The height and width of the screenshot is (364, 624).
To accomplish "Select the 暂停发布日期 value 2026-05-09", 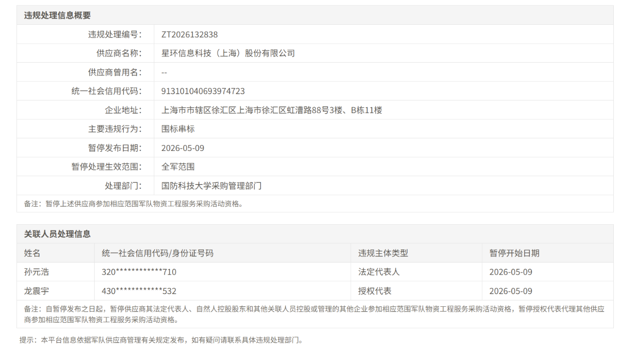I will pos(183,148).
